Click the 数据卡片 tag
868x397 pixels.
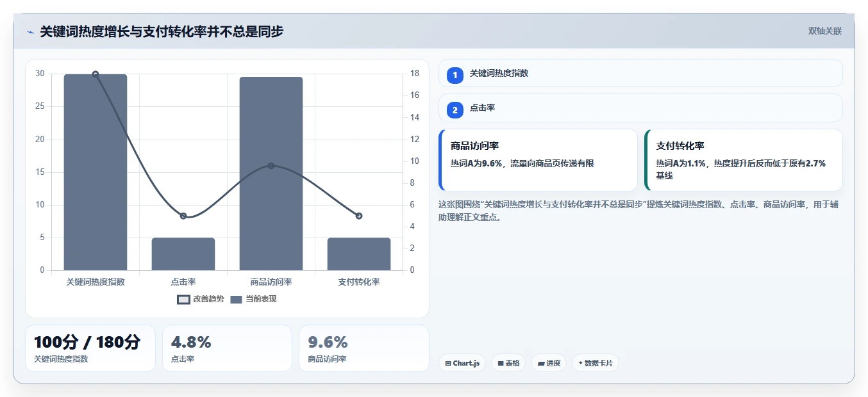coord(596,363)
